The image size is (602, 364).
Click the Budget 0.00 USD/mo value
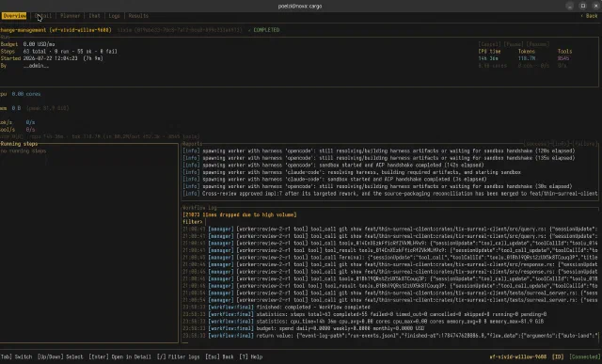(x=39, y=44)
